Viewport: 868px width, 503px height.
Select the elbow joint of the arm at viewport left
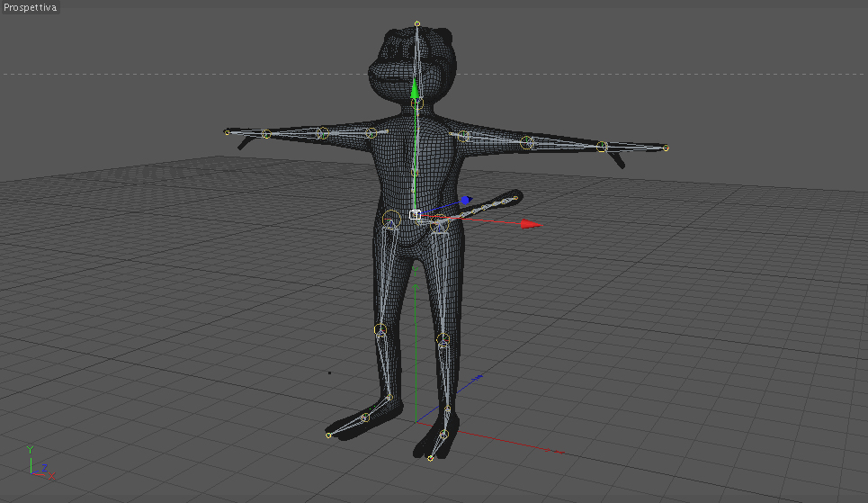click(322, 133)
